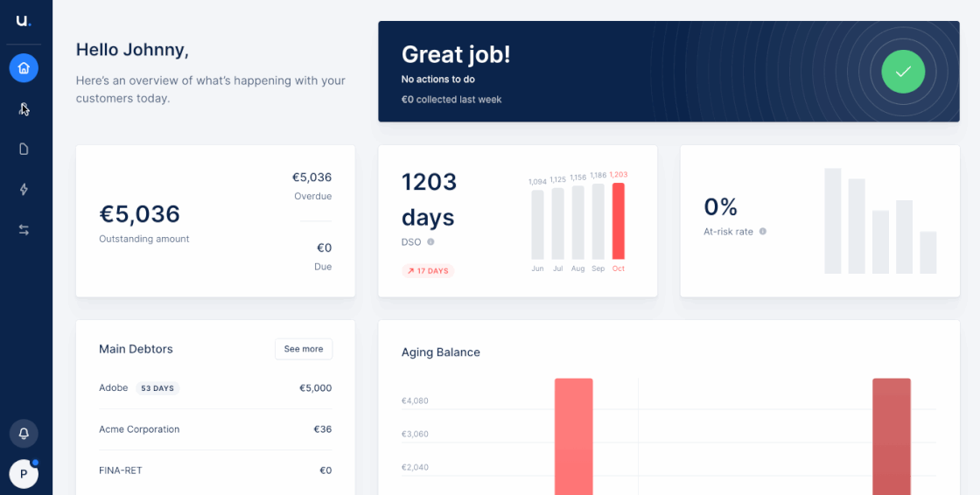Select the FINA-RET debtor row
This screenshot has width=980, height=495.
coord(215,471)
